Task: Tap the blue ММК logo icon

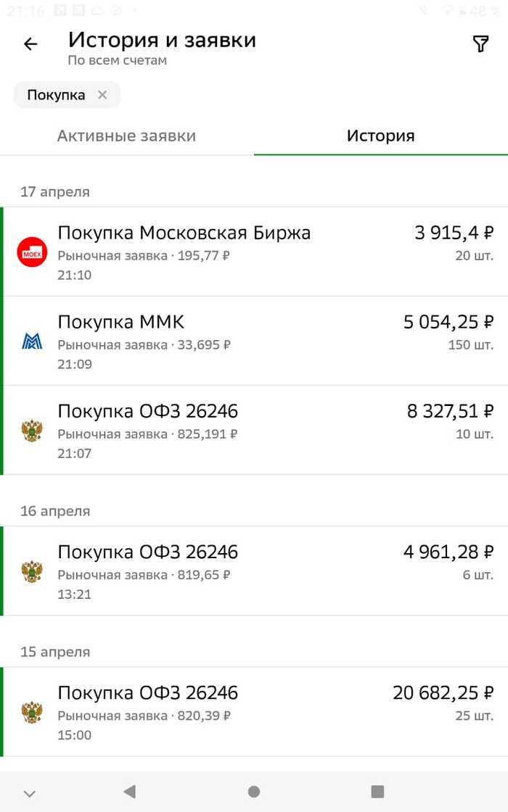Action: 32,341
